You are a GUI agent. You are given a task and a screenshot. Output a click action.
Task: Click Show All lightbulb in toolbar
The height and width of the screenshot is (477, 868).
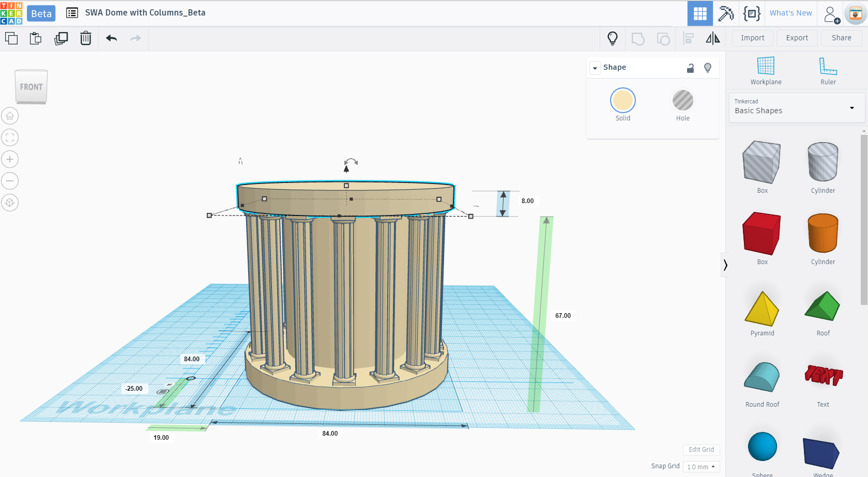coord(613,38)
